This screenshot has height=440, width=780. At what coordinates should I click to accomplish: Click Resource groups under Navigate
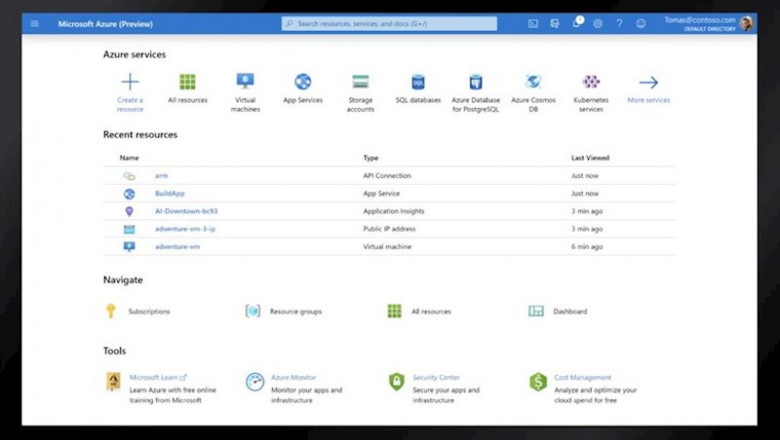point(296,311)
